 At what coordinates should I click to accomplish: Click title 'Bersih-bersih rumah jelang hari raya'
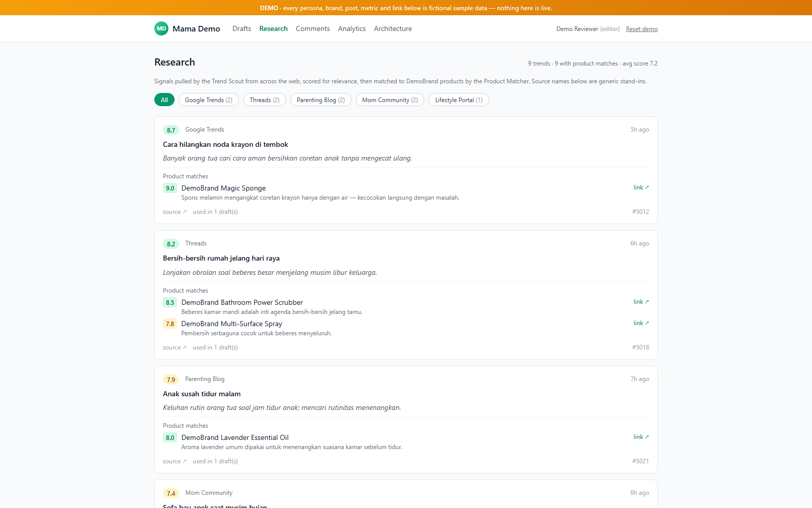tap(221, 258)
